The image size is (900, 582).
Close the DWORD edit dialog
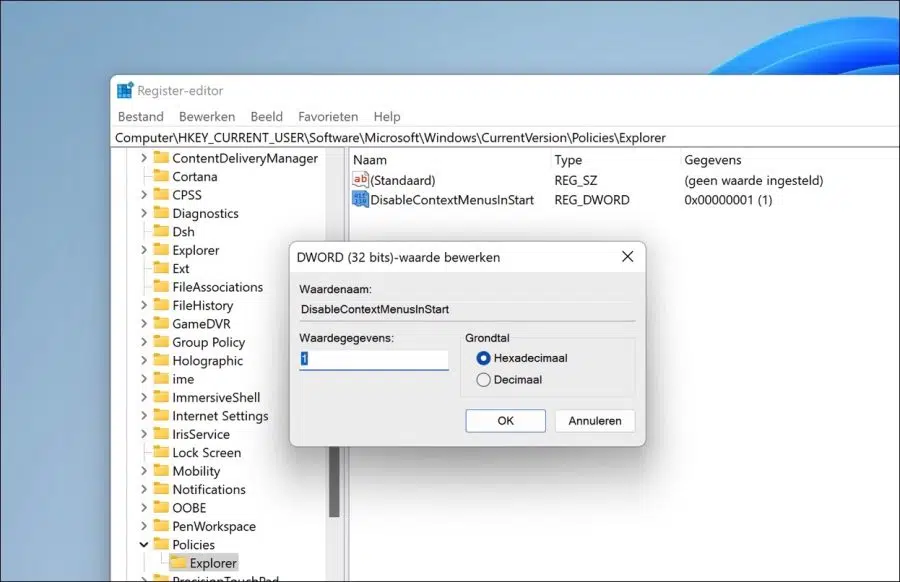click(627, 257)
